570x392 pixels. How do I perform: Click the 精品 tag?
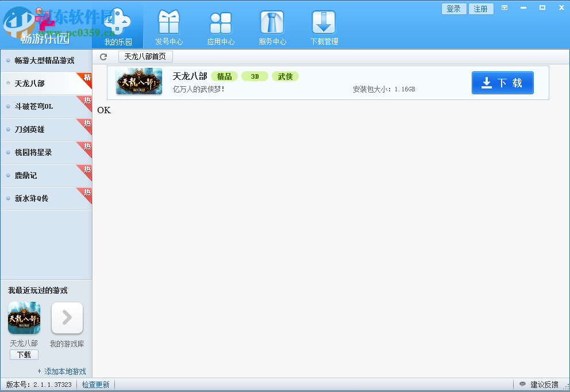[x=224, y=76]
